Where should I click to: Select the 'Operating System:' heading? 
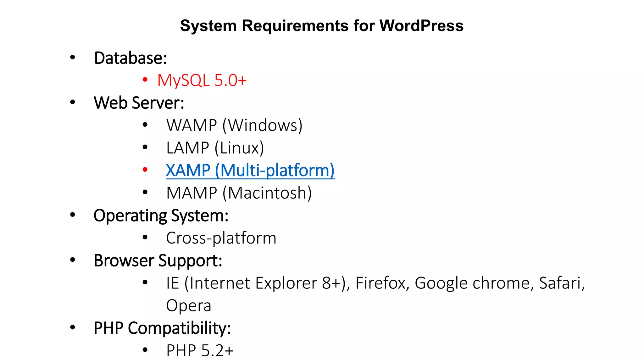(x=161, y=216)
